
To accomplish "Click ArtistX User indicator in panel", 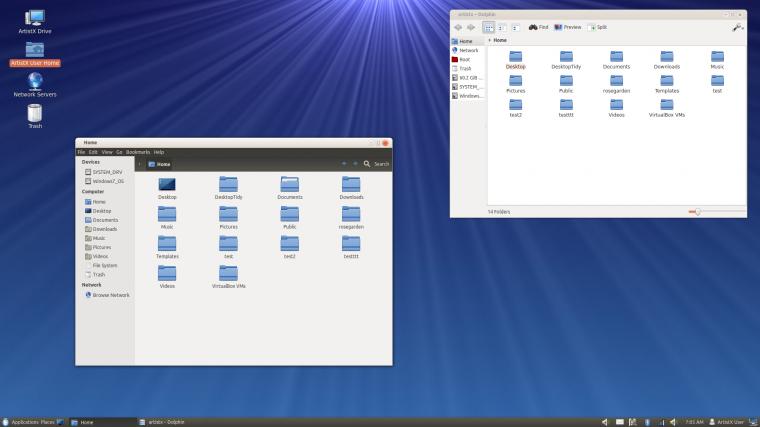I will [x=726, y=422].
